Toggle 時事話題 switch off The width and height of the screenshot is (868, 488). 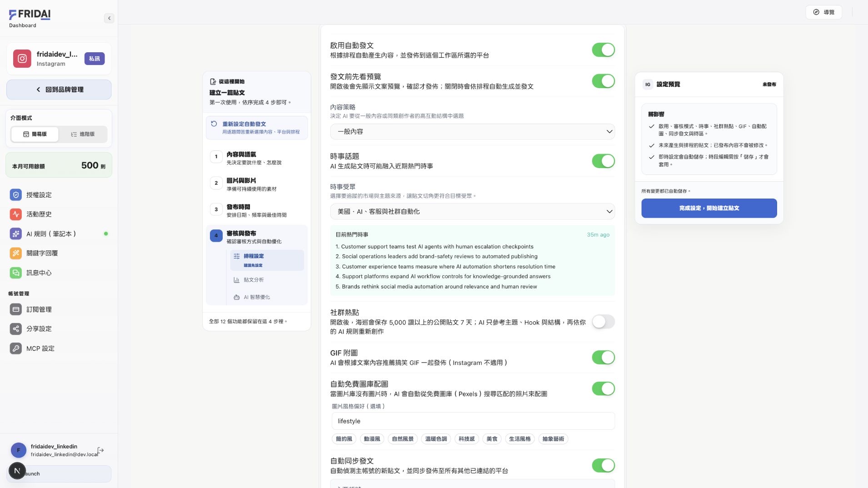[603, 161]
